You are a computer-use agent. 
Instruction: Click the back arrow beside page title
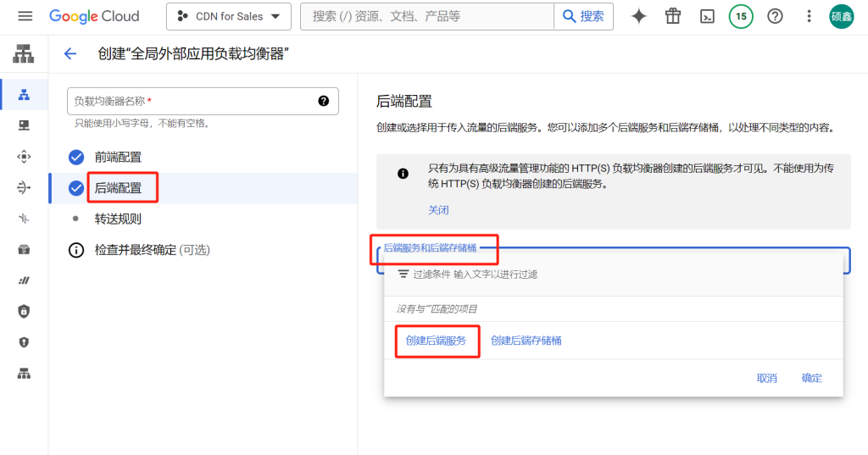point(70,54)
